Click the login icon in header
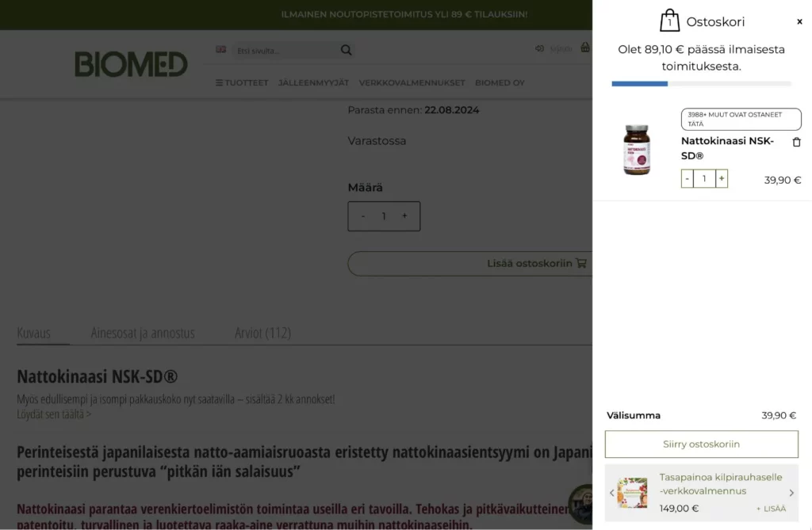The image size is (812, 530). pos(539,48)
